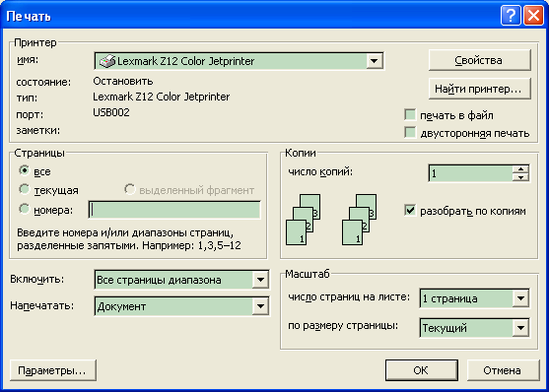The height and width of the screenshot is (392, 549).
Task: Click the номера page range input field
Action: pyautogui.click(x=174, y=210)
